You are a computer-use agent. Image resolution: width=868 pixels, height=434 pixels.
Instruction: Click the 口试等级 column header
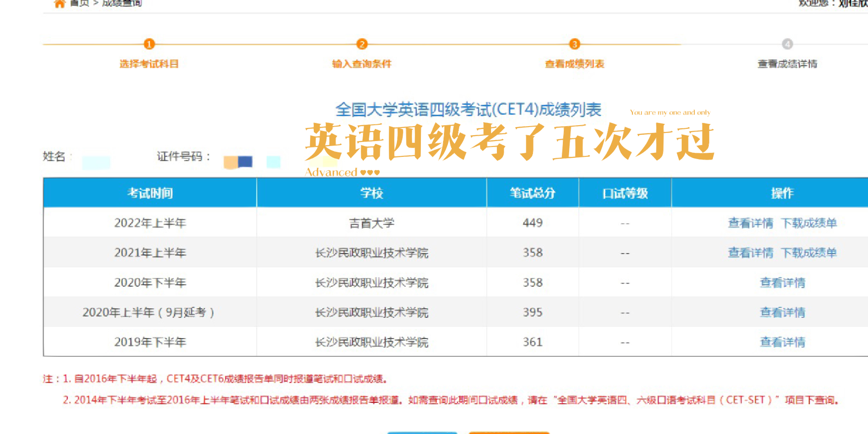pos(625,193)
